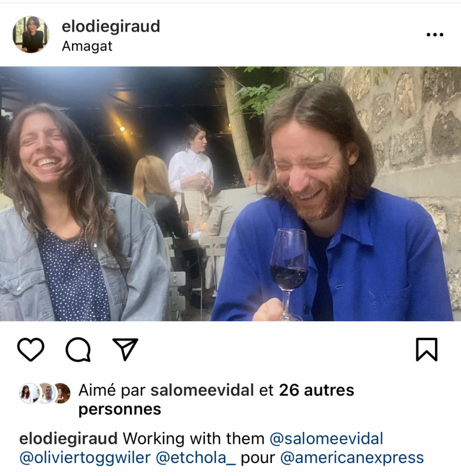The image size is (461, 476).
Task: Tap the first liker avatar thumbnail
Action: [28, 393]
